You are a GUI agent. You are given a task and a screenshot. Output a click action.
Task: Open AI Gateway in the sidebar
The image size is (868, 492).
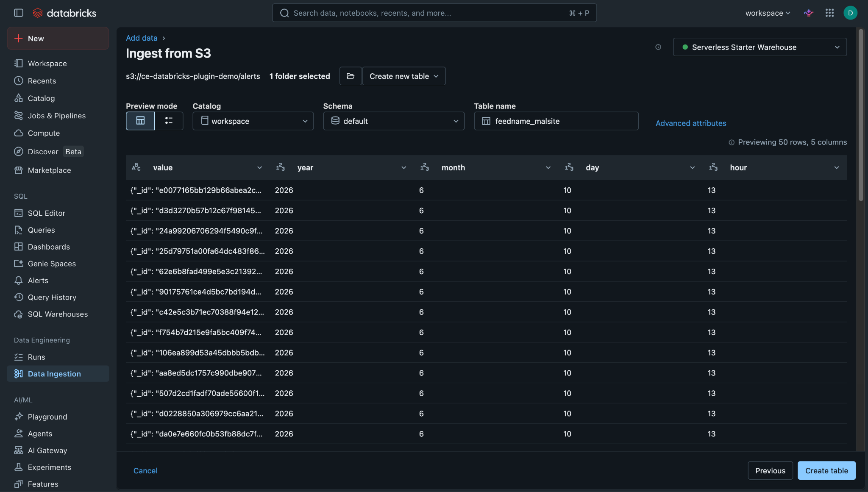58,451
